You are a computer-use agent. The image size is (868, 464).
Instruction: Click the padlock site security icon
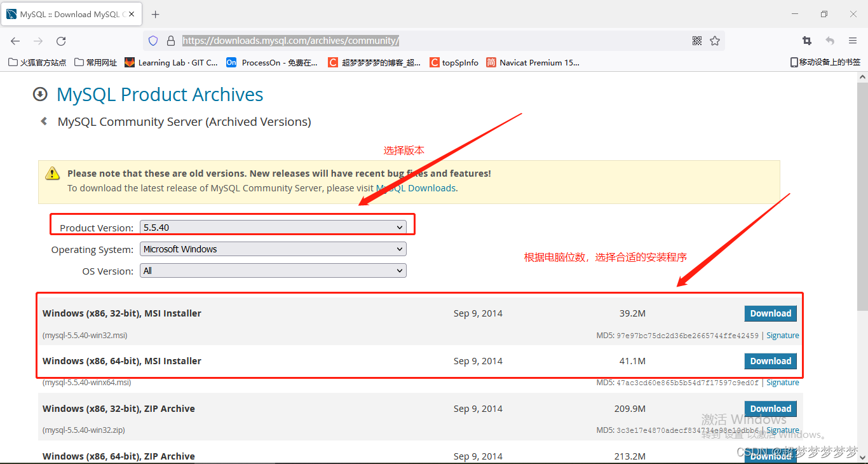click(170, 41)
